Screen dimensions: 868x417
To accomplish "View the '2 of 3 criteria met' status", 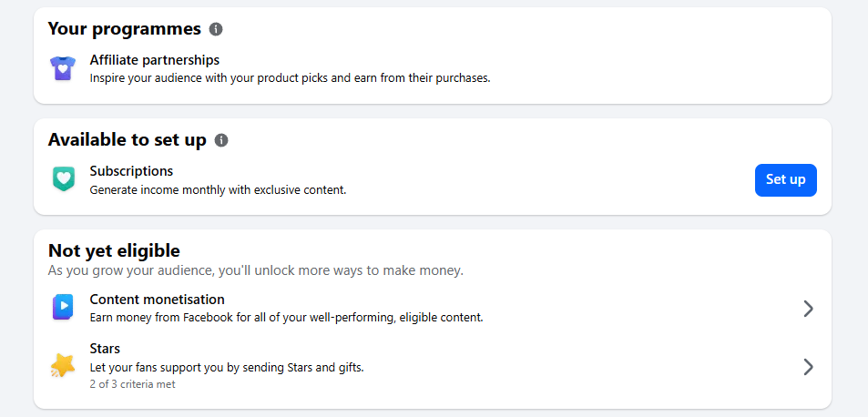I will pos(132,384).
